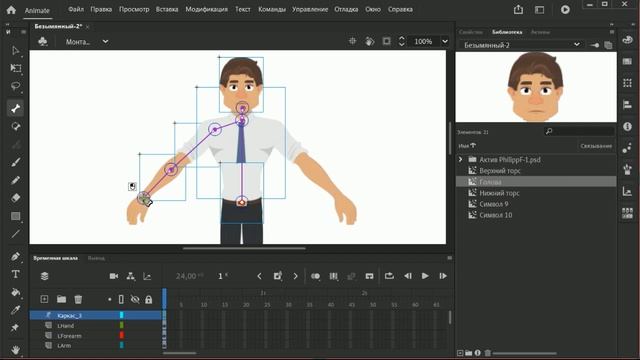Open the 'Модификация' menu
Screen dimensions: 640x360
pos(207,9)
